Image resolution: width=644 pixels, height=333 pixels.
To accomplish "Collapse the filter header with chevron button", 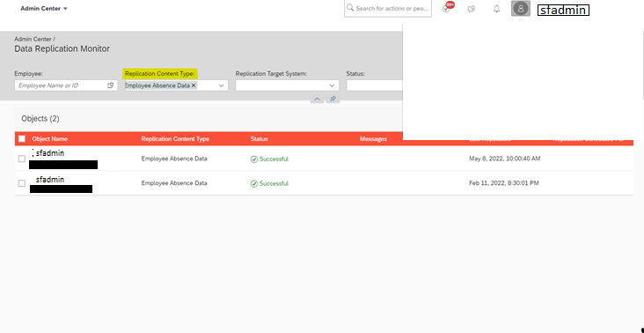I will pos(317,99).
